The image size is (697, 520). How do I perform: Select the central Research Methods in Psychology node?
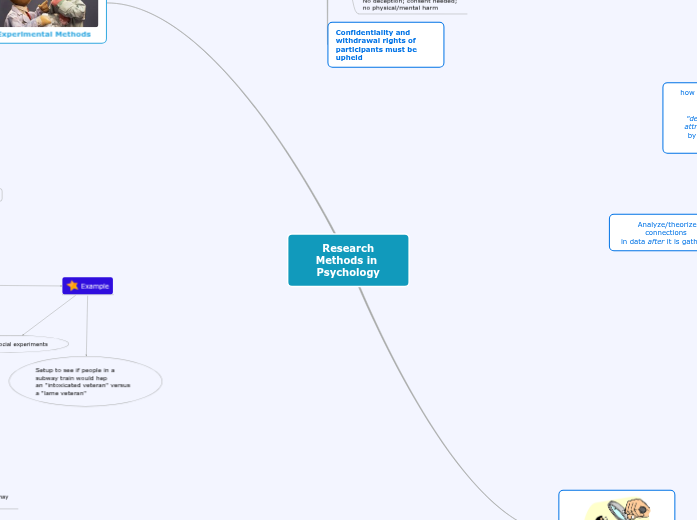click(x=348, y=260)
